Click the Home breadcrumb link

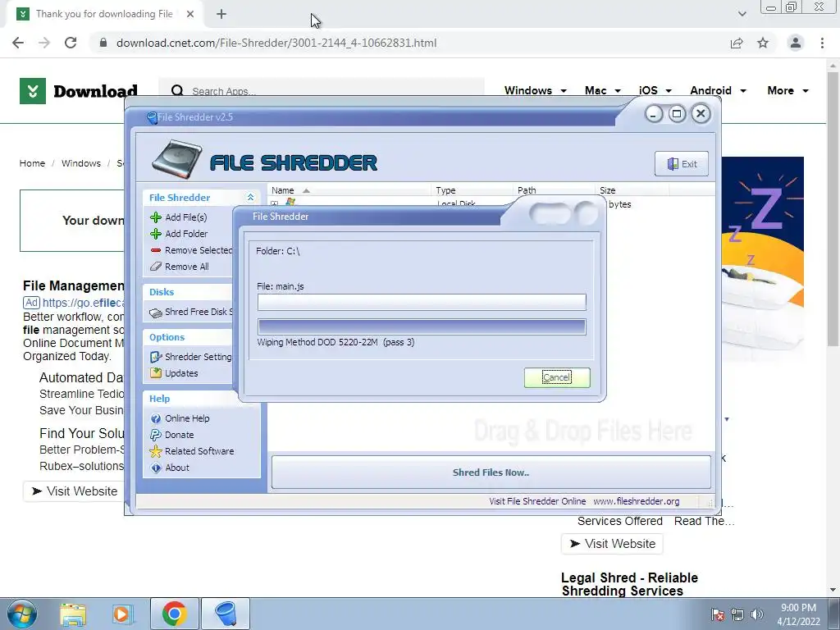(32, 163)
